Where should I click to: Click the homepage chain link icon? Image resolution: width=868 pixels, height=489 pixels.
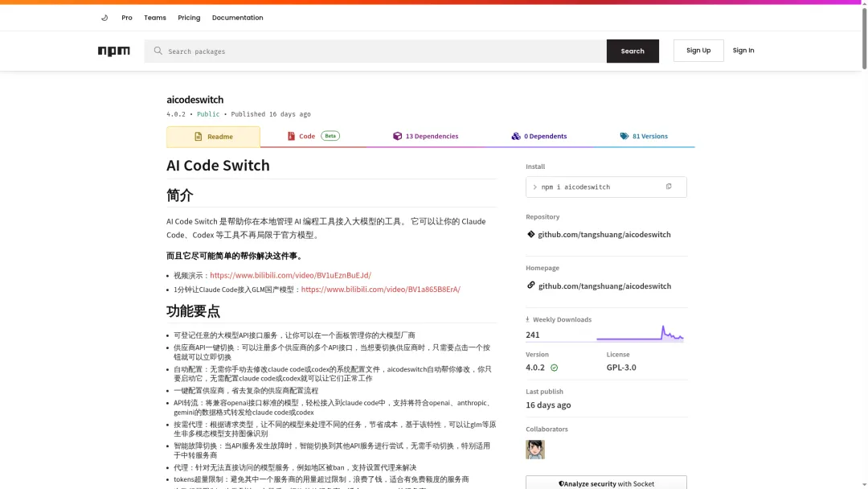tap(531, 286)
